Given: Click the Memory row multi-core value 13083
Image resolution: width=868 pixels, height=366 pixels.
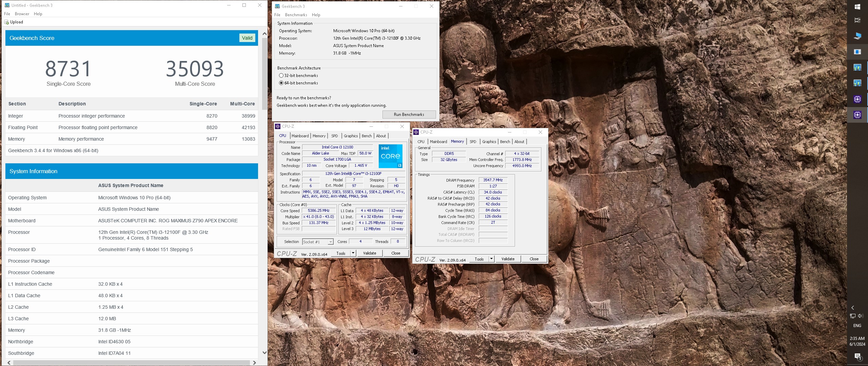Looking at the screenshot, I should (249, 139).
